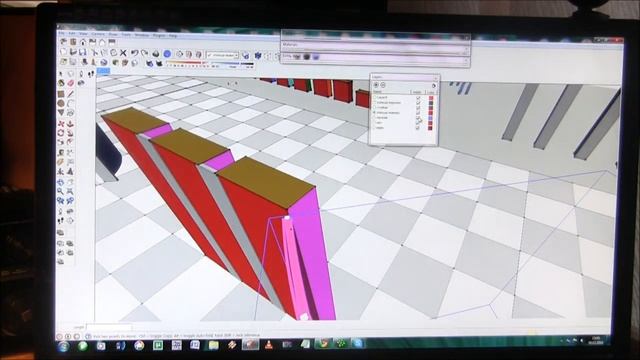640x360 pixels.
Task: Adjust the shadow date slider
Action: 187,63
